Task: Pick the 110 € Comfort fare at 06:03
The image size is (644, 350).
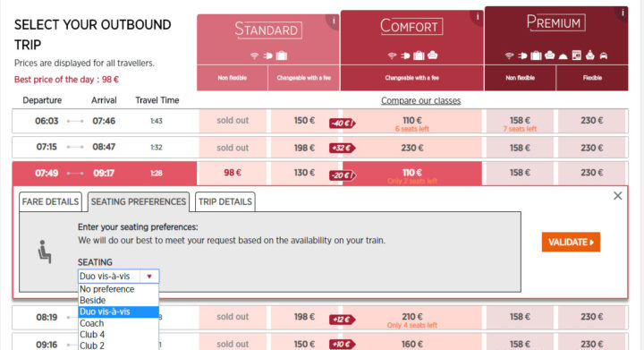Action: 412,121
